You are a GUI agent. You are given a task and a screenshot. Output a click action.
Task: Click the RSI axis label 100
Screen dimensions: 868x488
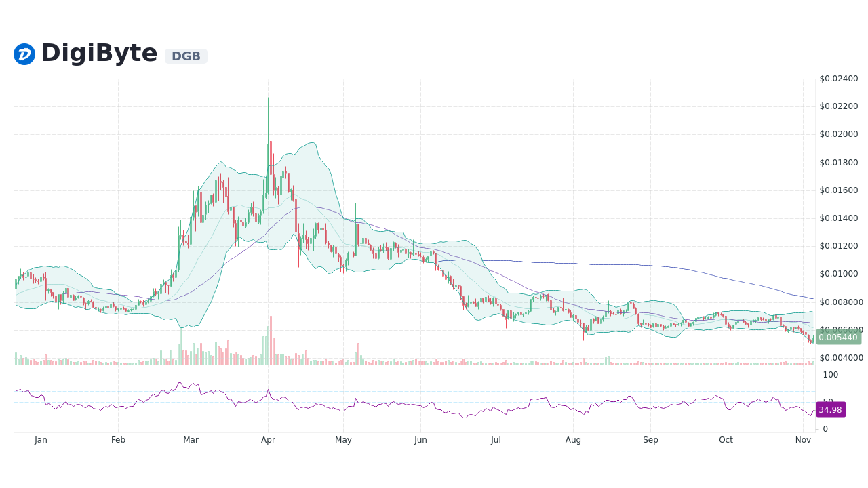point(831,375)
